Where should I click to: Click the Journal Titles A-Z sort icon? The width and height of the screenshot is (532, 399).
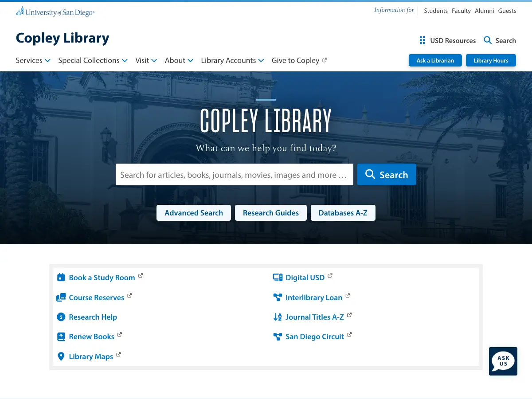click(278, 317)
